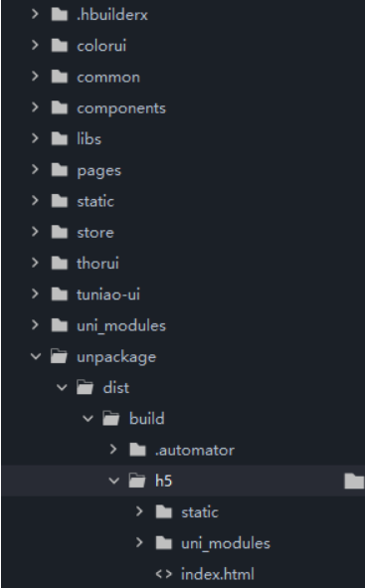Click the open folder icon beside unpackage

[59, 356]
